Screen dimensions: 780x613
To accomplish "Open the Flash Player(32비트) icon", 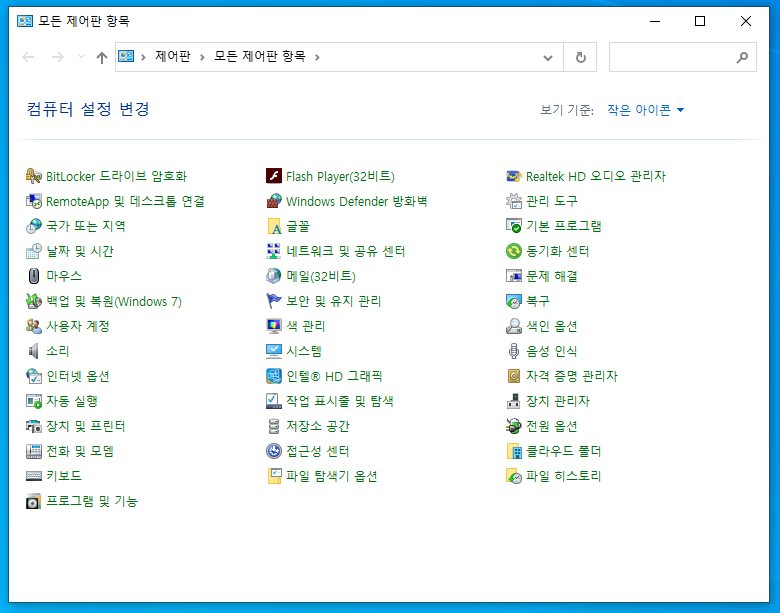I will (274, 176).
